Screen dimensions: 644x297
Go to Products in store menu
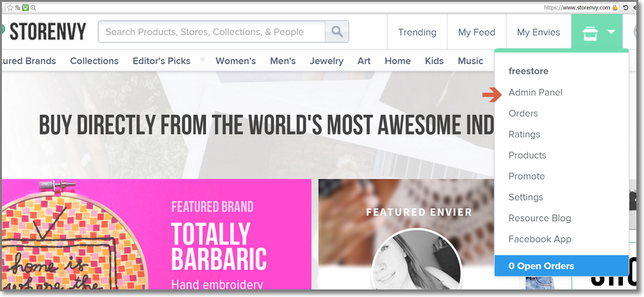(527, 155)
